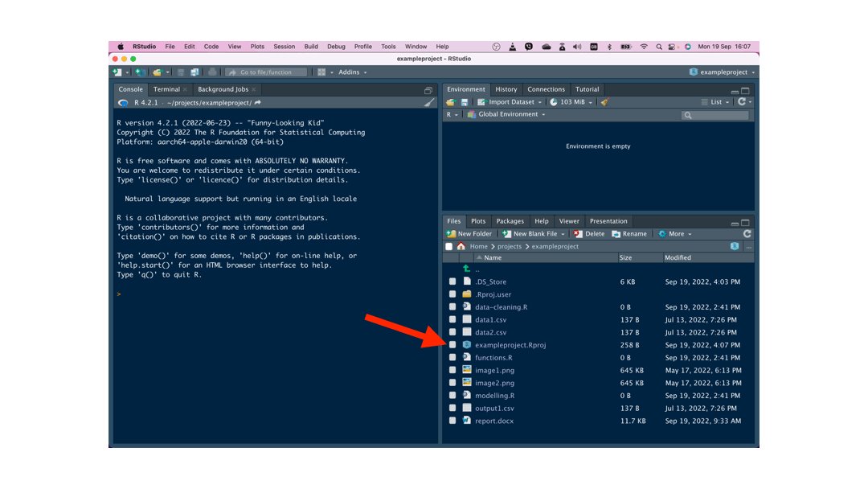
Task: Open the Global Environment dropdown
Action: (506, 114)
